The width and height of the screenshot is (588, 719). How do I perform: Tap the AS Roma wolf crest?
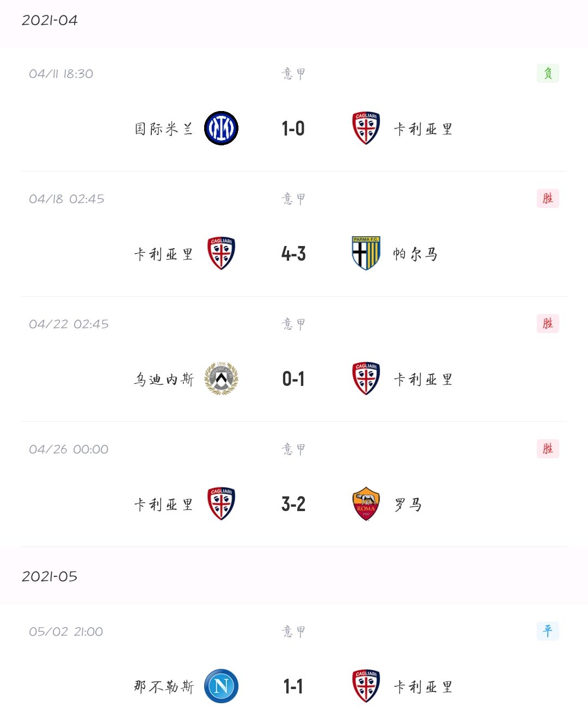pos(366,503)
